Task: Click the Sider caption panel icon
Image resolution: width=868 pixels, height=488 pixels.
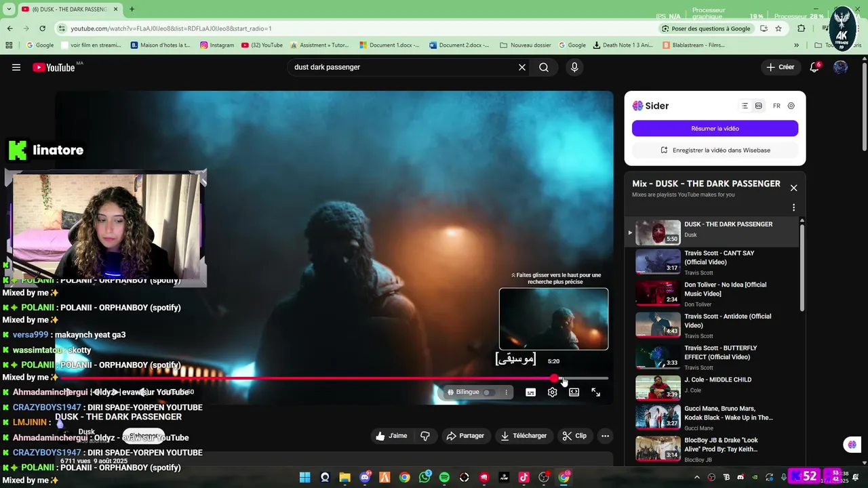Action: [758, 106]
